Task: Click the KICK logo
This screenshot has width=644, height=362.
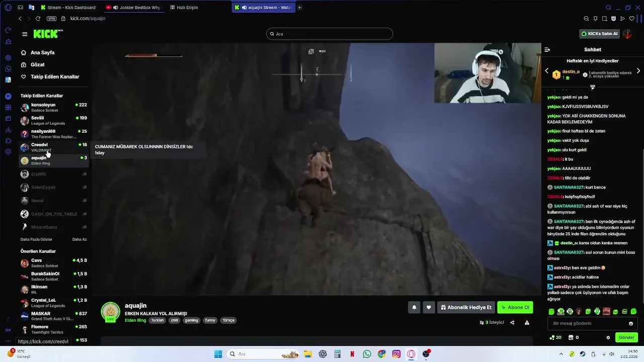Action: coord(48,34)
